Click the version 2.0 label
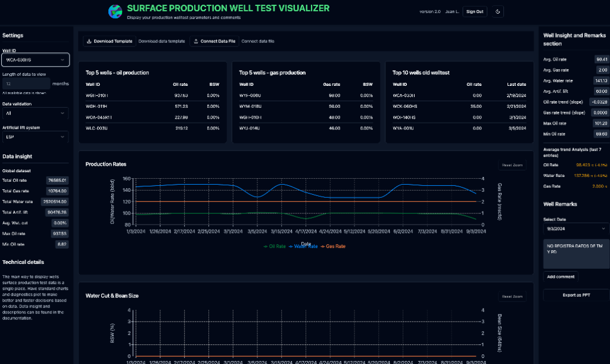Screen dimensions: 610x364 point(430,12)
